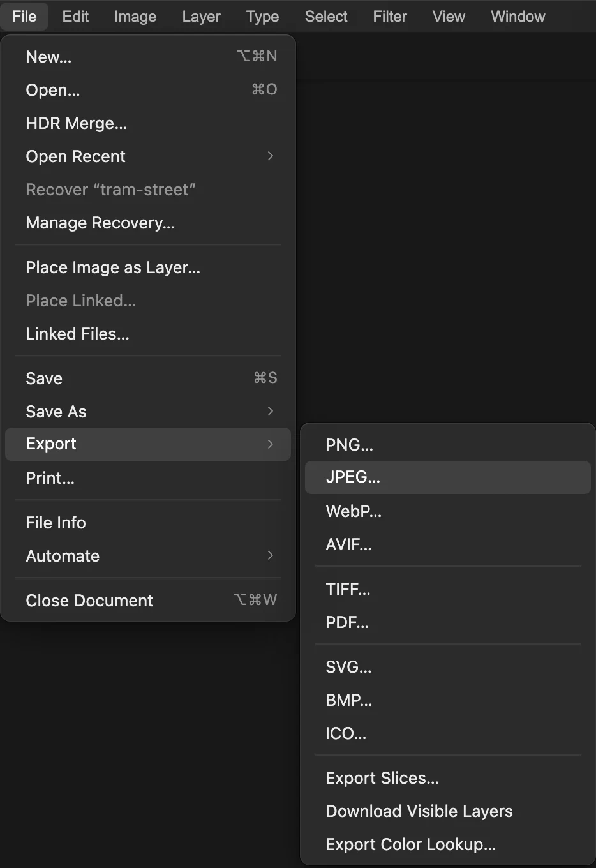
Task: Expand the Automate submenu
Action: 148,556
